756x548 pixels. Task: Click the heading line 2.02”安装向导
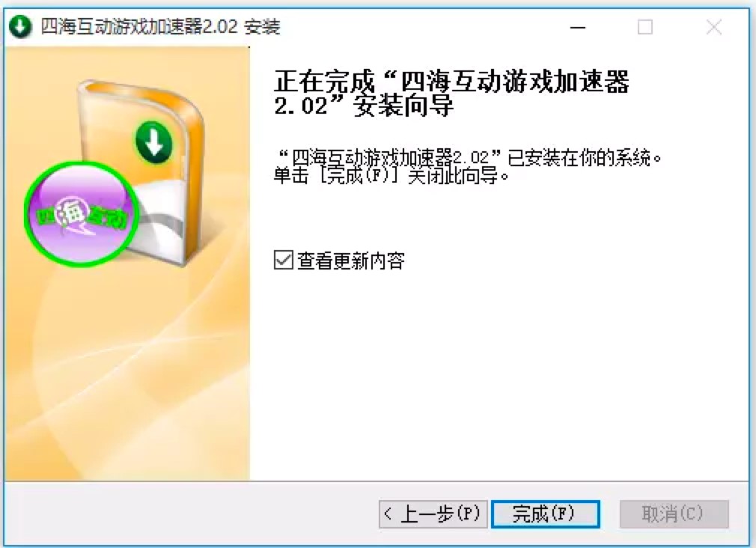click(x=364, y=106)
